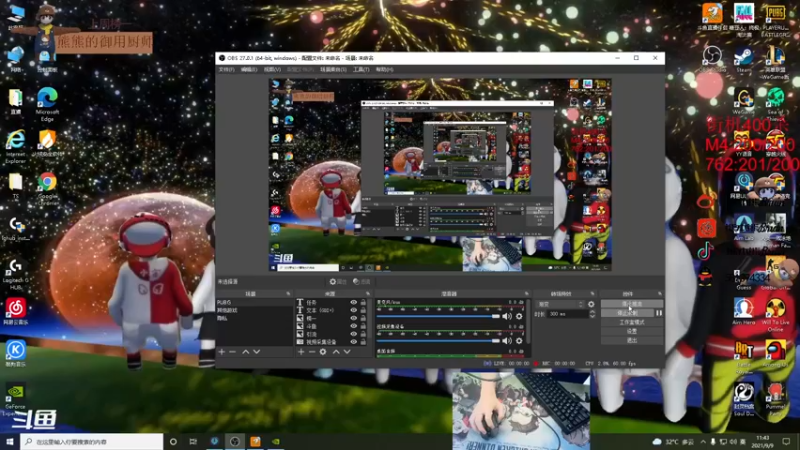Open the 视图(V) menu in OBS
Image resolution: width=800 pixels, height=450 pixels.
[272, 69]
